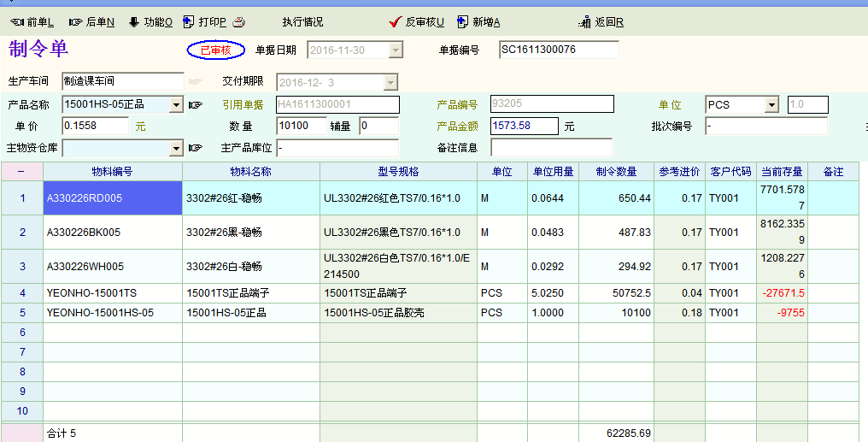Click the hand pointer icon beside 产品名称
868x442 pixels.
point(196,105)
